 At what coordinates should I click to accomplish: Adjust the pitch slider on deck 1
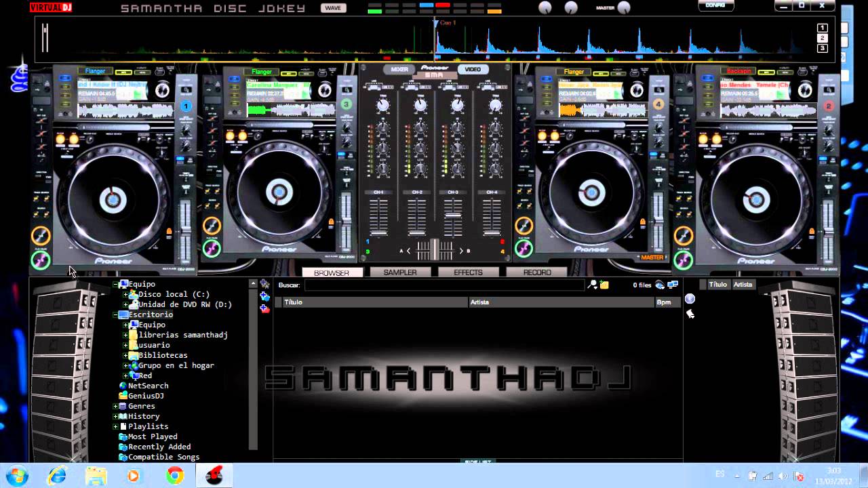(184, 230)
